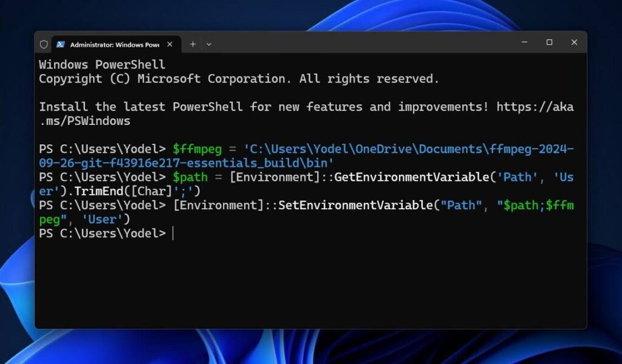Expand the new tab profile dropdown
This screenshot has width=622, height=364.
[x=209, y=44]
